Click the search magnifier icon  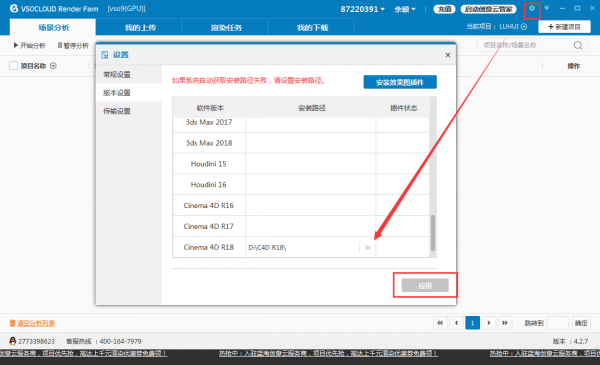[x=578, y=46]
